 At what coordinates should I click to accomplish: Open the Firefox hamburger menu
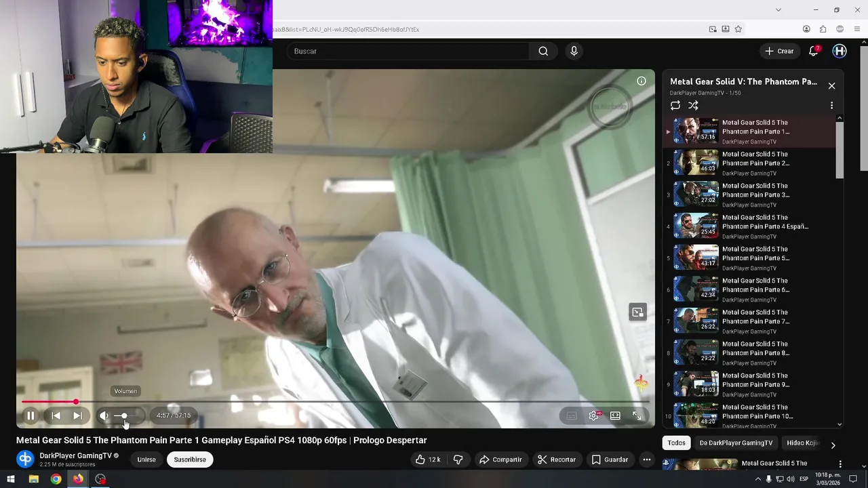858,29
